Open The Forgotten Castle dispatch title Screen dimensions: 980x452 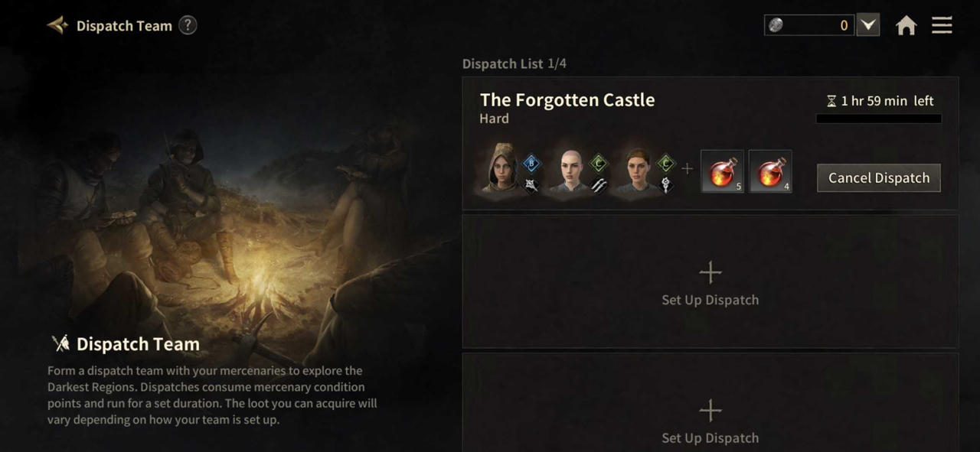[x=567, y=99]
